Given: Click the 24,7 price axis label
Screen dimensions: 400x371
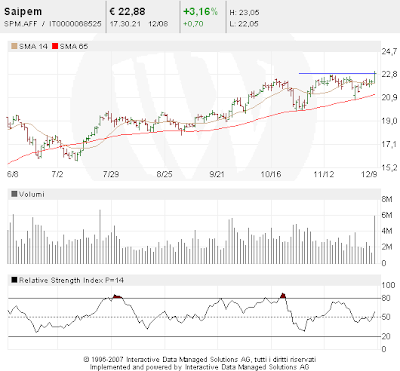Looking at the screenshot, I should [x=390, y=51].
